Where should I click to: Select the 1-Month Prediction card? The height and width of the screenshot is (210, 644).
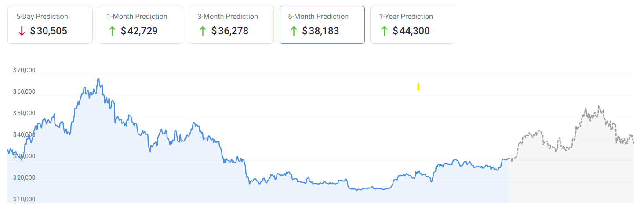click(140, 25)
